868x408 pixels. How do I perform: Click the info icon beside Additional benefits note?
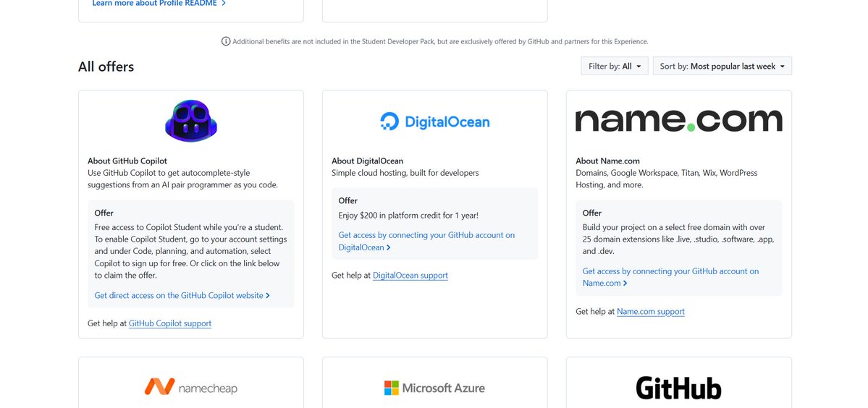point(226,41)
